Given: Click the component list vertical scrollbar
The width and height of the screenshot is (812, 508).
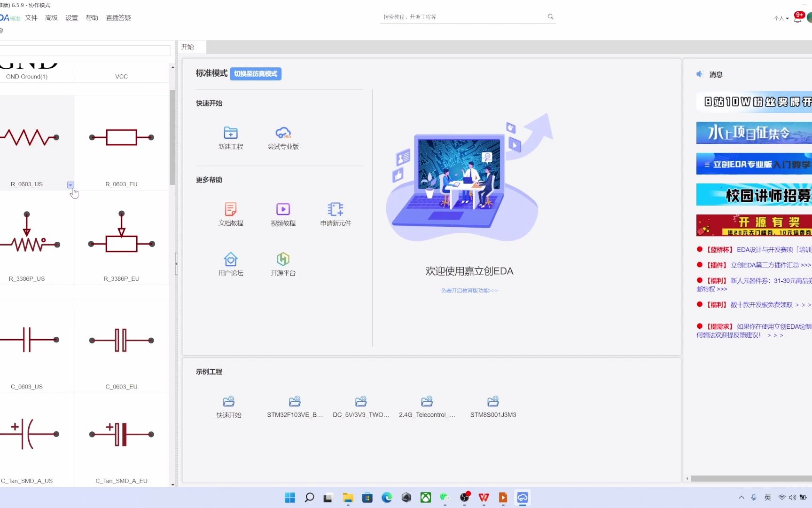Looking at the screenshot, I should pyautogui.click(x=172, y=137).
